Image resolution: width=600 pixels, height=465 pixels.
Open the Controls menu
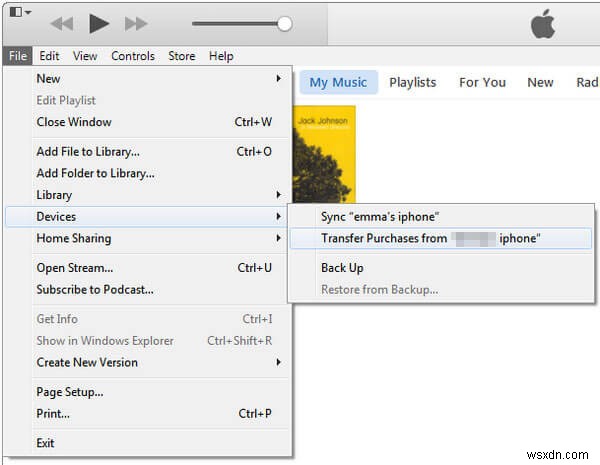click(x=133, y=56)
